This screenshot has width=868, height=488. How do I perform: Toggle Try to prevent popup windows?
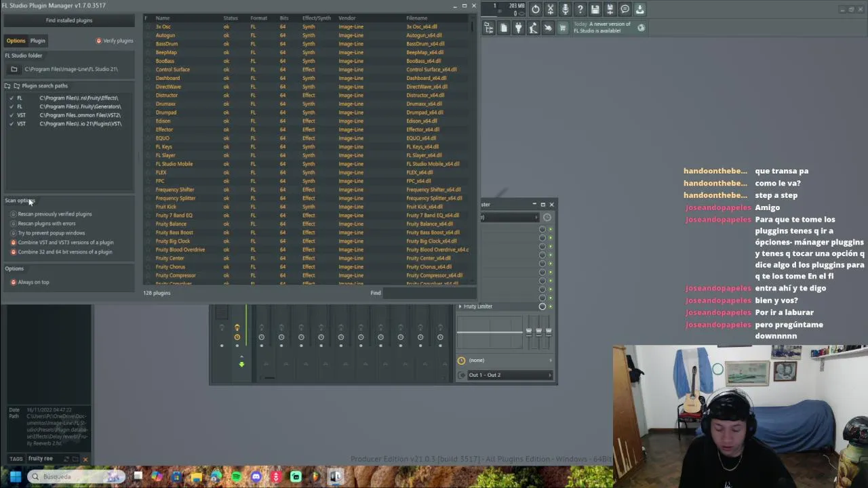pyautogui.click(x=47, y=233)
